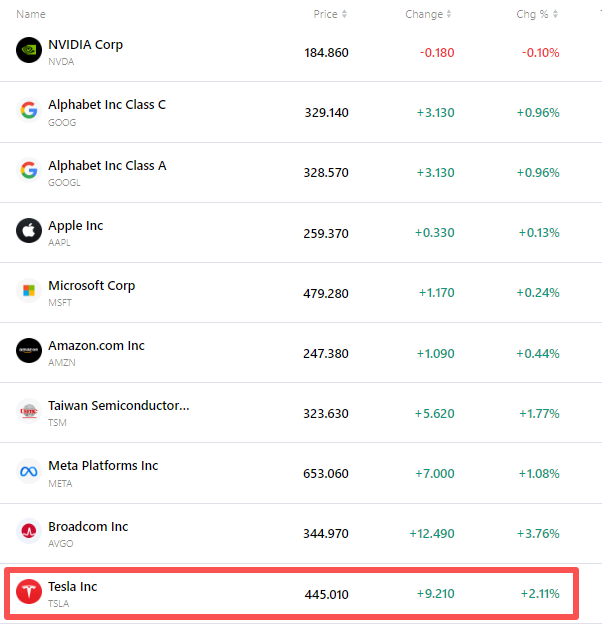Click the Google logo beside Alphabet Class A
The image size is (602, 628).
(29, 170)
